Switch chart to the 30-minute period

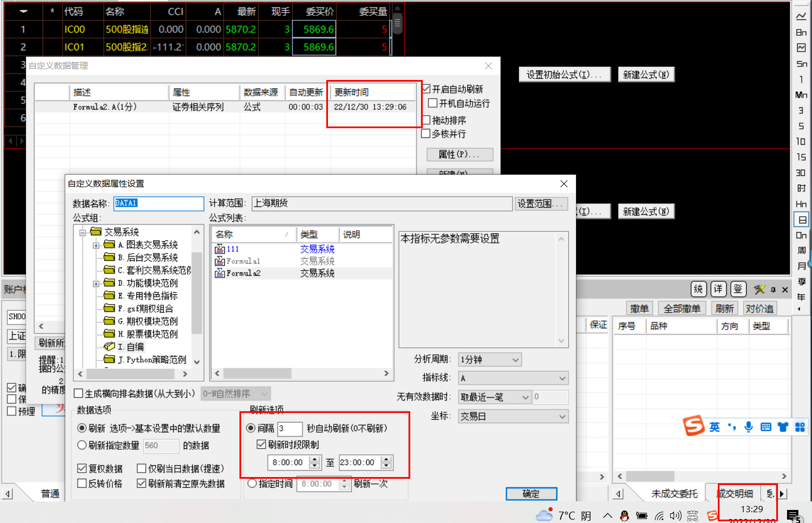(x=801, y=172)
